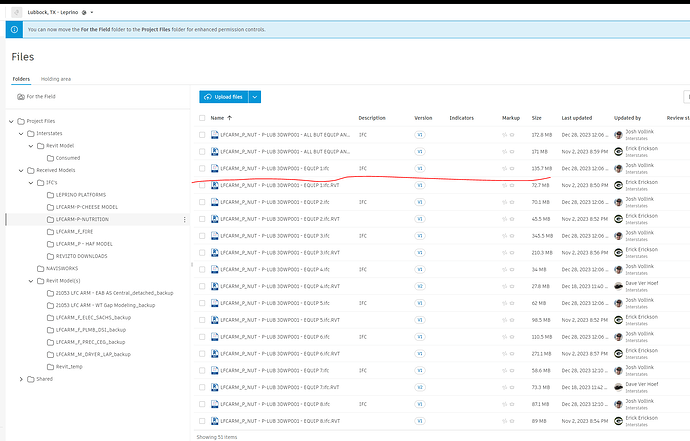Viewport: 690px width, 441px height.
Task: Switch to the Holding area tab
Action: (56, 79)
